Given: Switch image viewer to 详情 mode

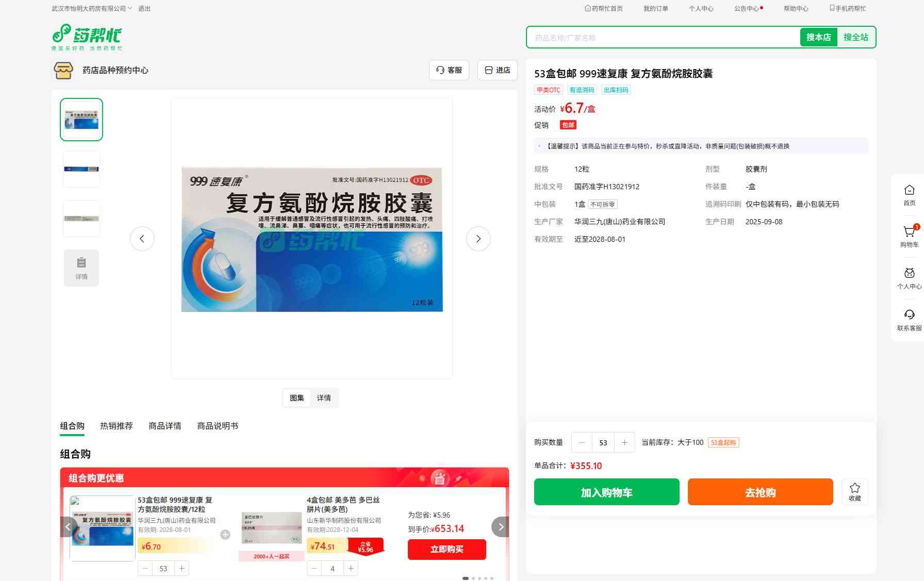Looking at the screenshot, I should tap(324, 398).
